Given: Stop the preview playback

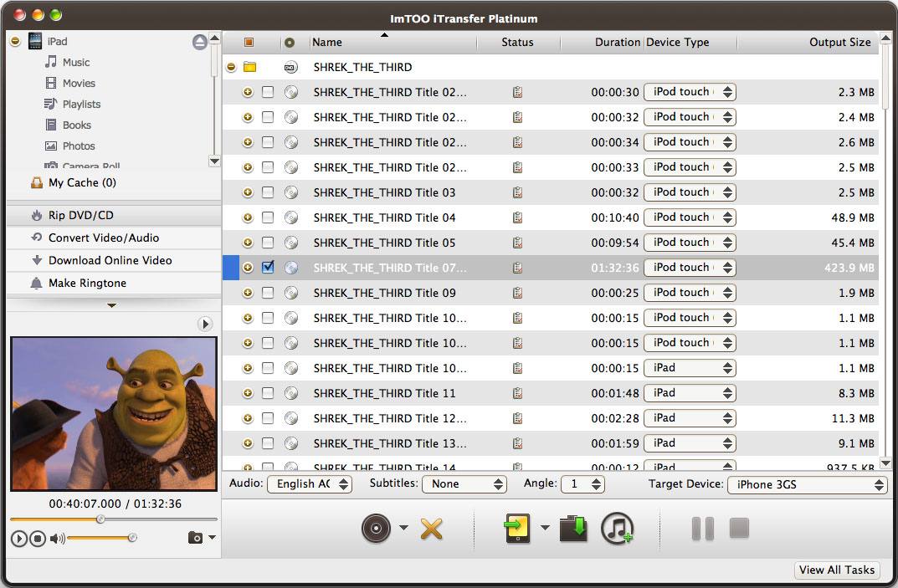Looking at the screenshot, I should tap(38, 538).
